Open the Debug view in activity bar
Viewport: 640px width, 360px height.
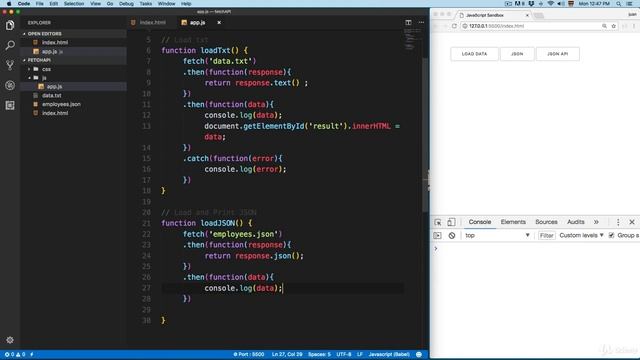click(10, 85)
